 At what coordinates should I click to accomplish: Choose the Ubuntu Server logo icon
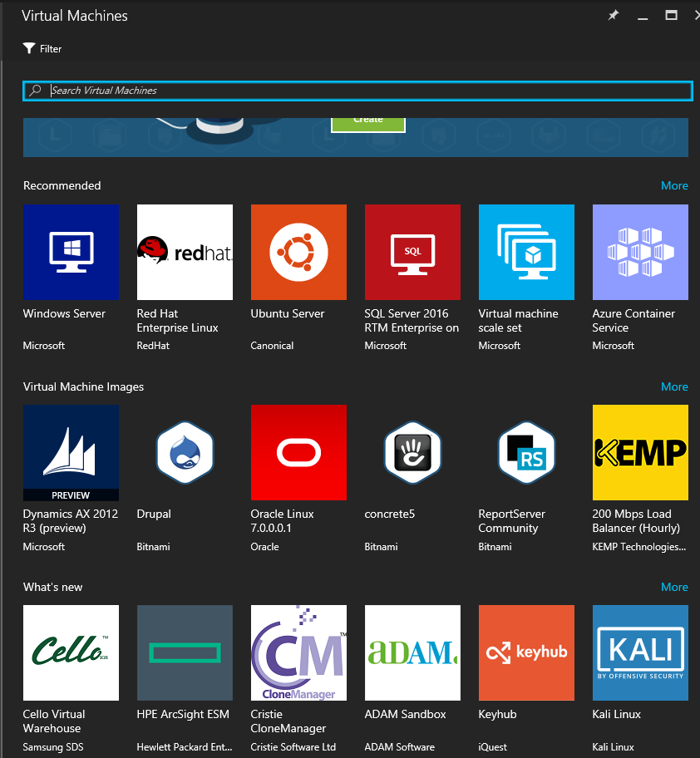[x=298, y=252]
